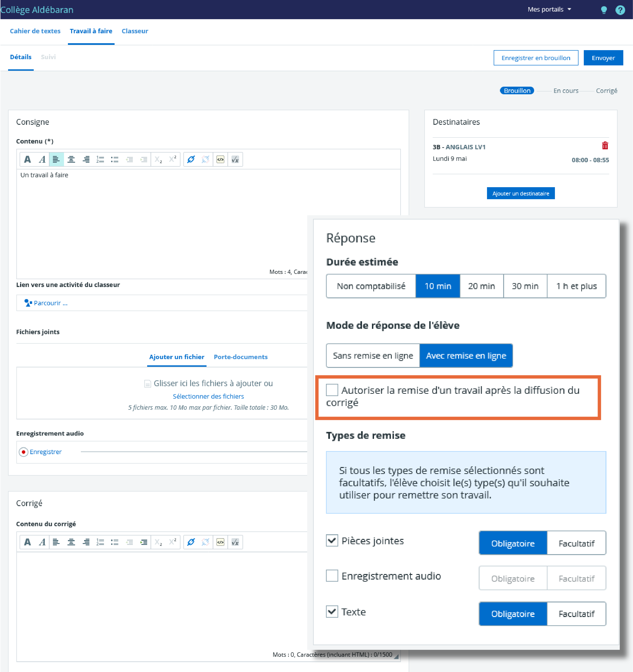The height and width of the screenshot is (672, 633).
Task: Click the bold A icon in Consigne toolbar
Action: click(x=27, y=159)
